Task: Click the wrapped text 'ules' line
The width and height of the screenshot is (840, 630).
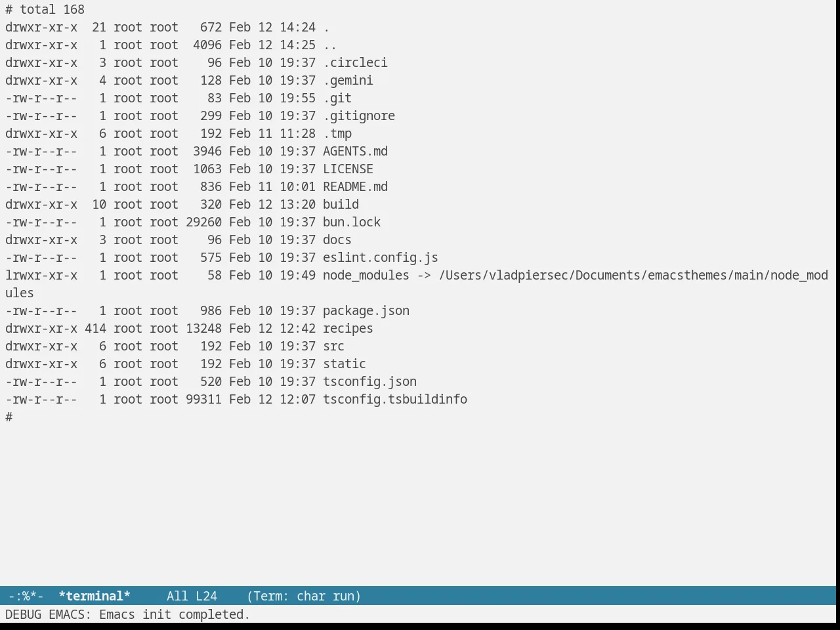Action: click(20, 293)
